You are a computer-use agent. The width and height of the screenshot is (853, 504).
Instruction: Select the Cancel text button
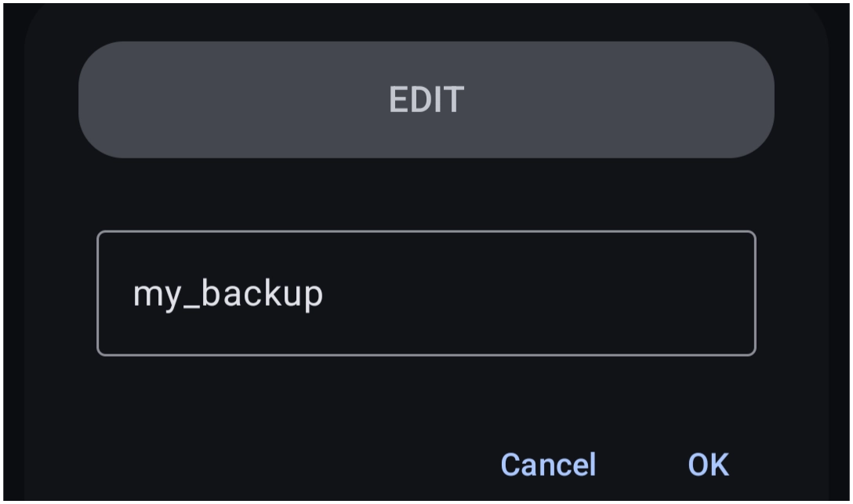click(x=548, y=465)
